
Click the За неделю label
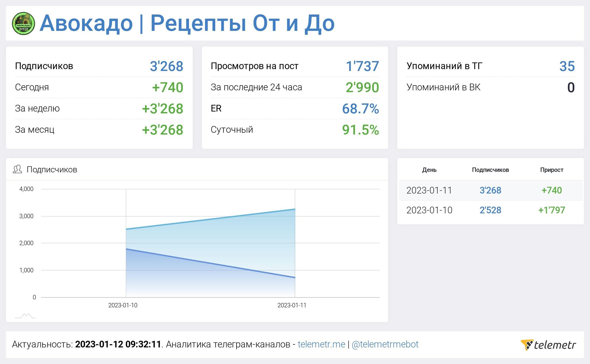37,109
